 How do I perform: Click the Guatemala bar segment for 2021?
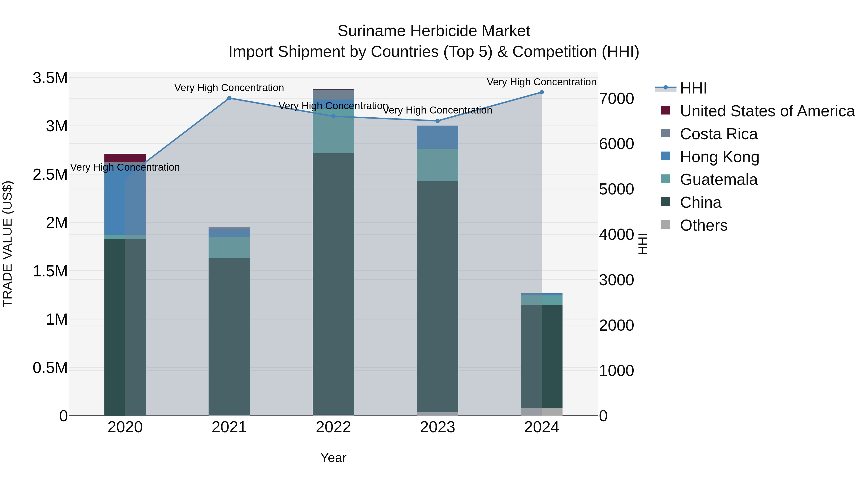(229, 247)
